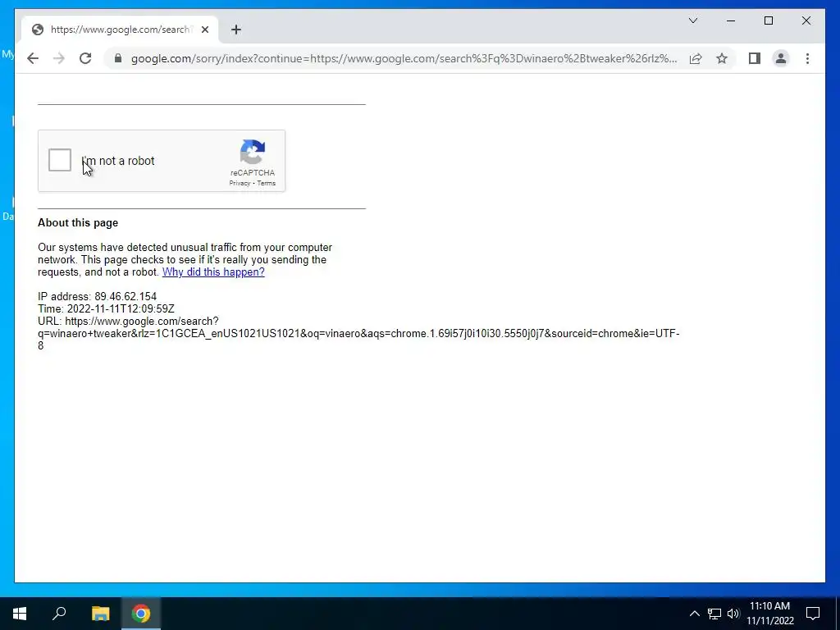Open the taskbar clock showing 11:10 AM
Screen dimensions: 840x630
(x=769, y=614)
